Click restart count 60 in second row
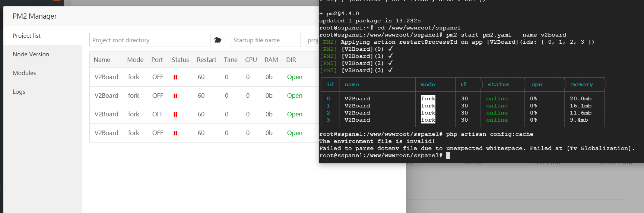Viewport: 644px width, 213px height. point(201,95)
